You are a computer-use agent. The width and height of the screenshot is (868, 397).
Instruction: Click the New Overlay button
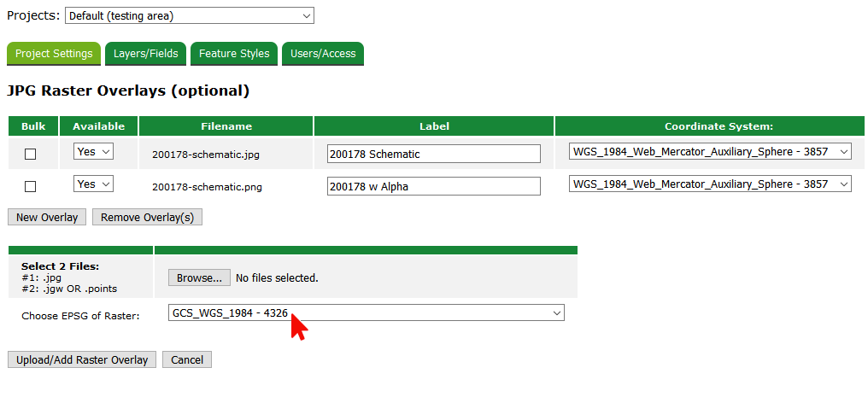47,217
